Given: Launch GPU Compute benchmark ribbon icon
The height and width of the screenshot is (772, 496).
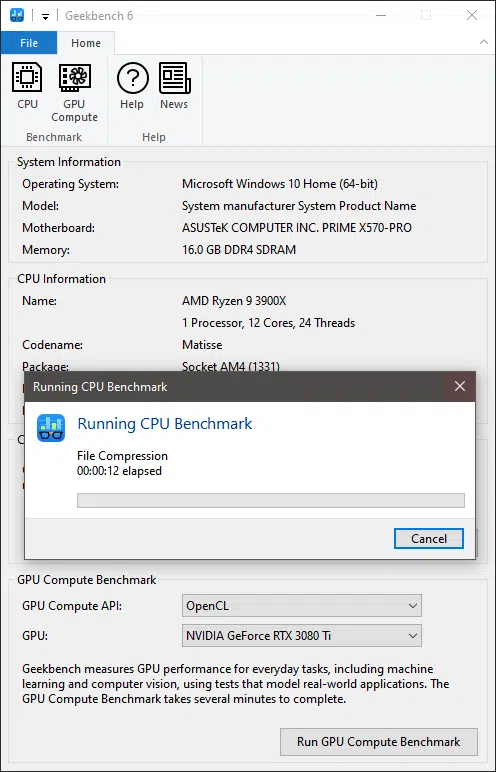Looking at the screenshot, I should (x=74, y=92).
